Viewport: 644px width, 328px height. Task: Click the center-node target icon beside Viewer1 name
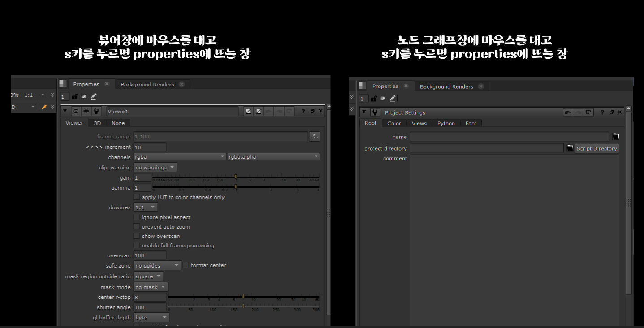coord(76,111)
